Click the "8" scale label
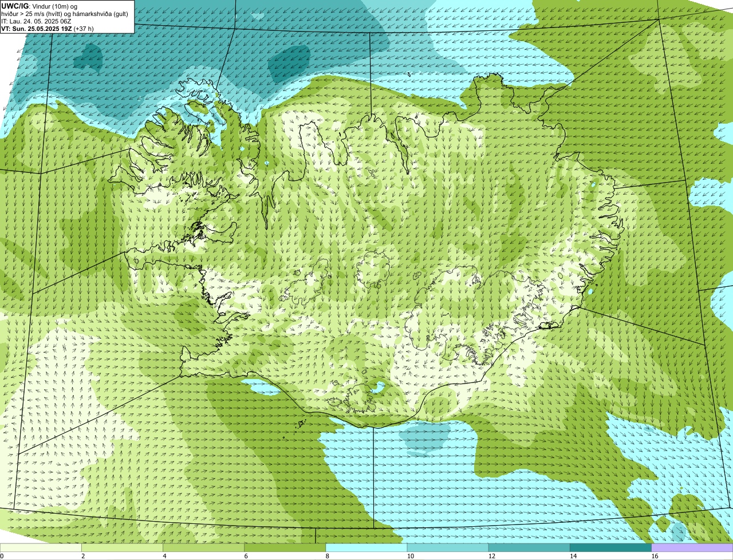Screen dimensions: 733x560 tap(327, 556)
